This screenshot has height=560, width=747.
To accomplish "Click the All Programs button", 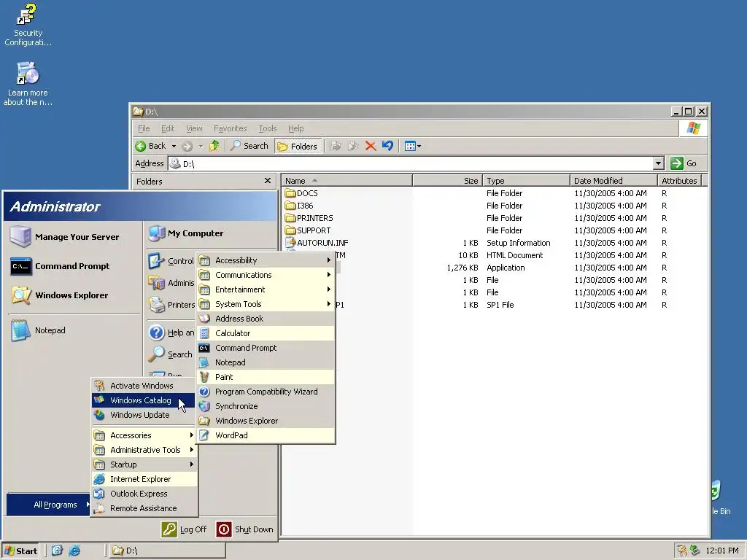I will [49, 505].
